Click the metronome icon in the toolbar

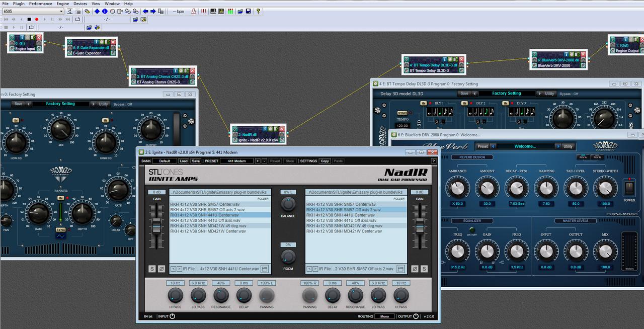click(x=194, y=11)
